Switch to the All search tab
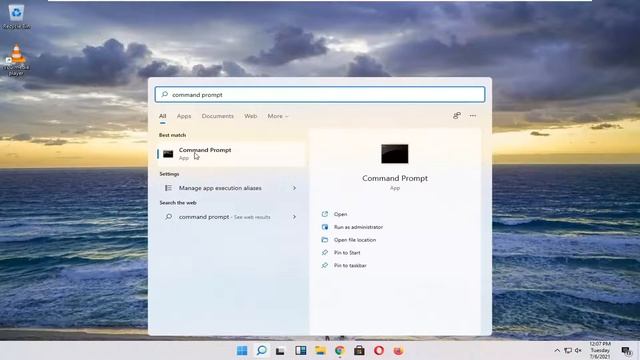 click(x=162, y=116)
